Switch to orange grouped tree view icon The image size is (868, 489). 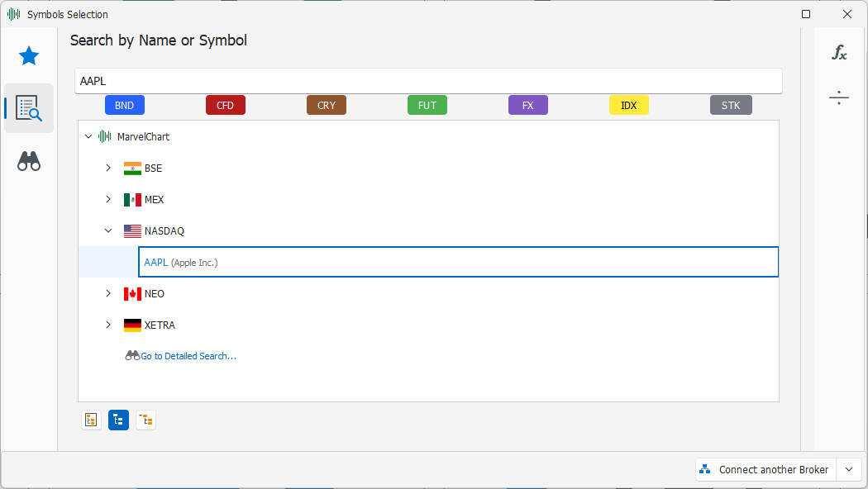point(145,420)
